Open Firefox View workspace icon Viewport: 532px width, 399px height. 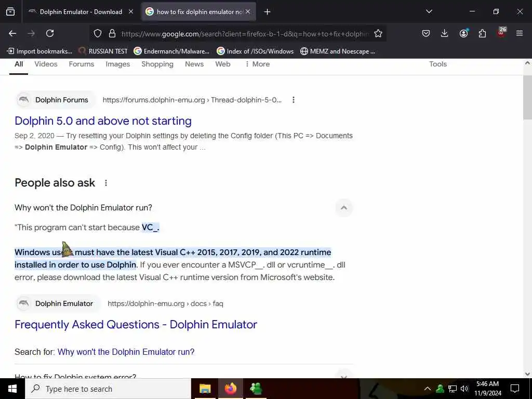pos(10,12)
